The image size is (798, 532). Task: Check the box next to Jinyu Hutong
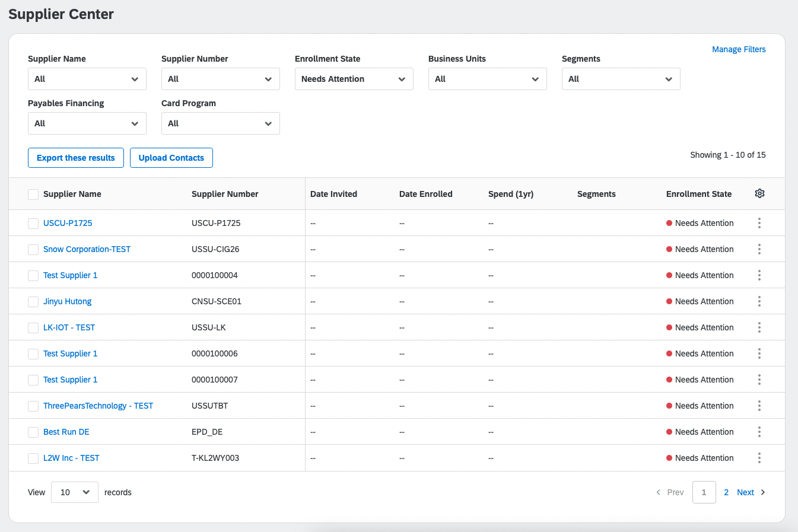pos(33,301)
